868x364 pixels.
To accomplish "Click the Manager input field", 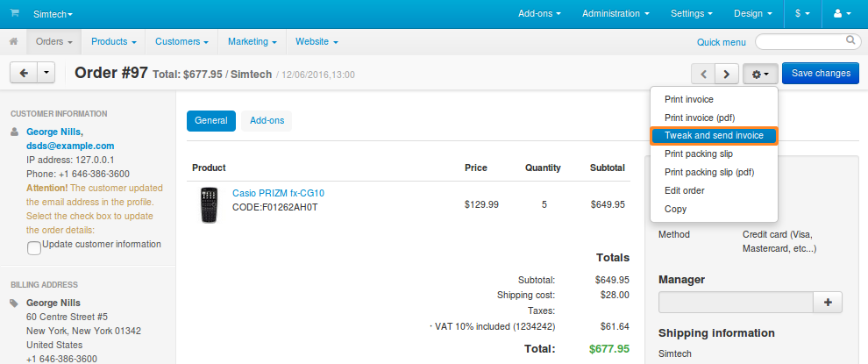I will pos(736,303).
